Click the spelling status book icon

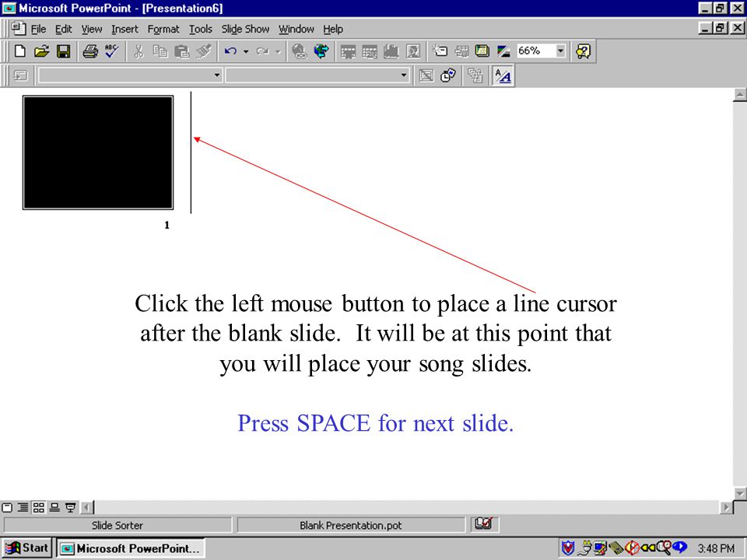click(483, 524)
